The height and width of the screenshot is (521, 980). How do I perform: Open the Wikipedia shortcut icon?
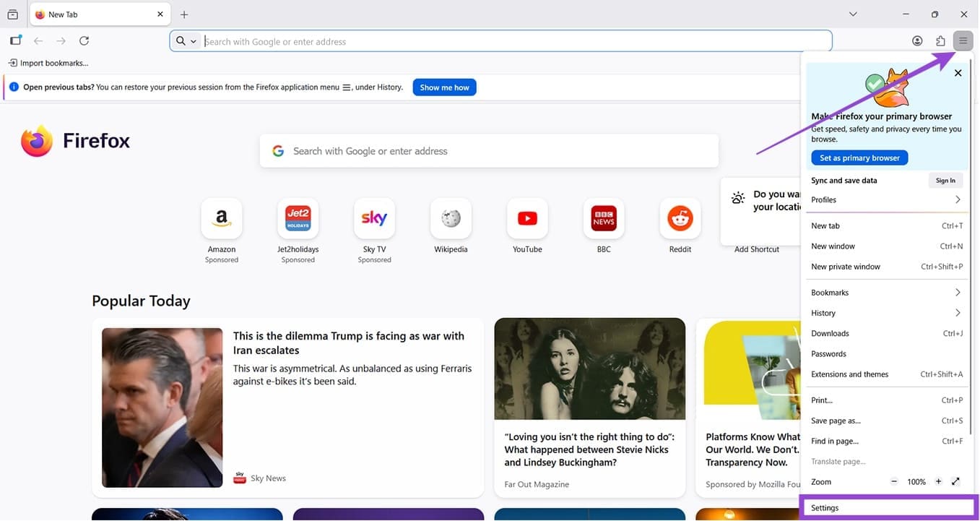(451, 218)
